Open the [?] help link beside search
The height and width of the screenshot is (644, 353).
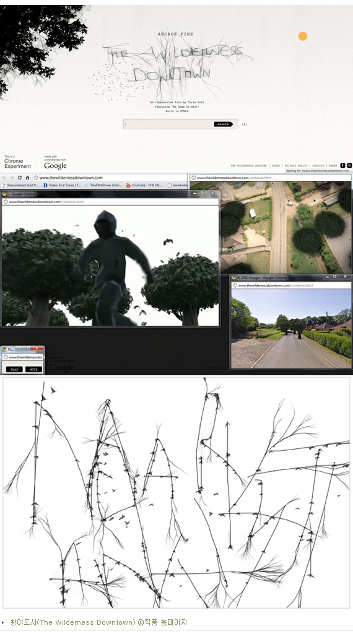[x=245, y=124]
